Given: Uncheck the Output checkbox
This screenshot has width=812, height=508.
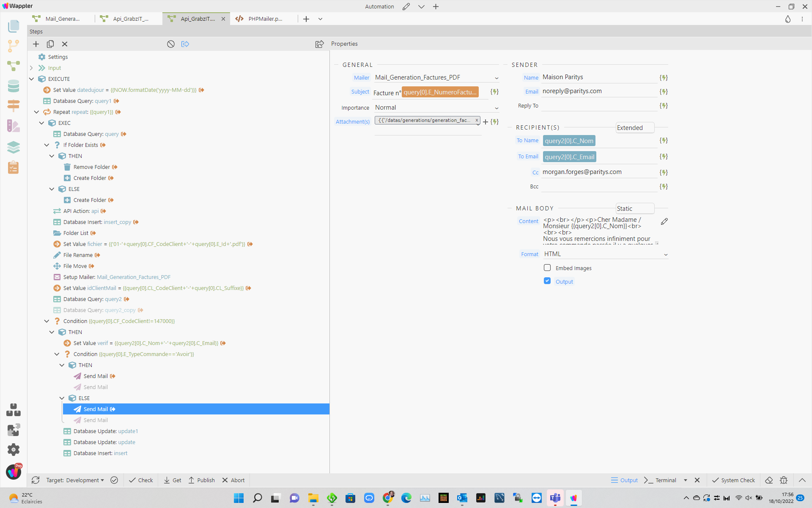Looking at the screenshot, I should (547, 281).
